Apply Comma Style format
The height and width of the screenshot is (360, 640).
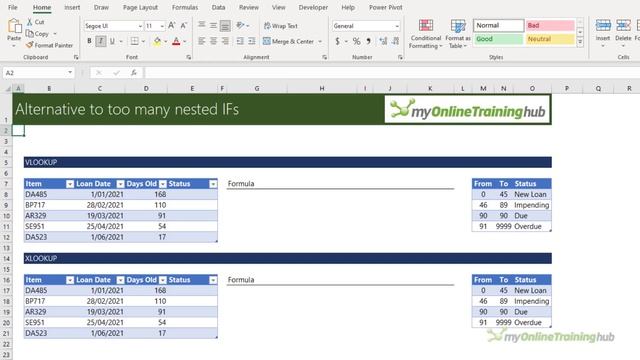369,41
